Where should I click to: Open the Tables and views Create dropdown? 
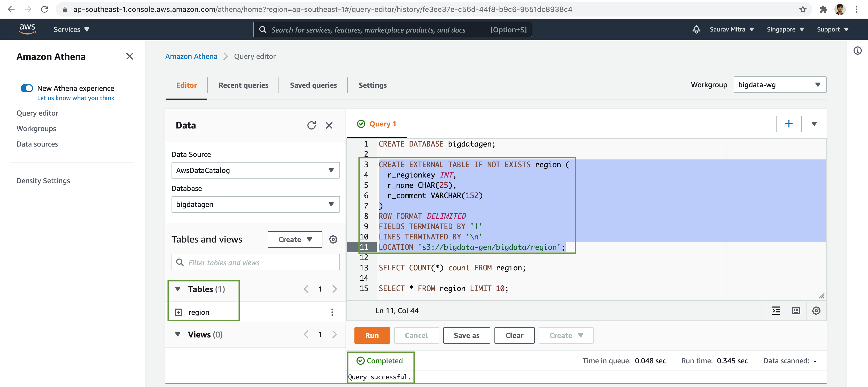(295, 239)
